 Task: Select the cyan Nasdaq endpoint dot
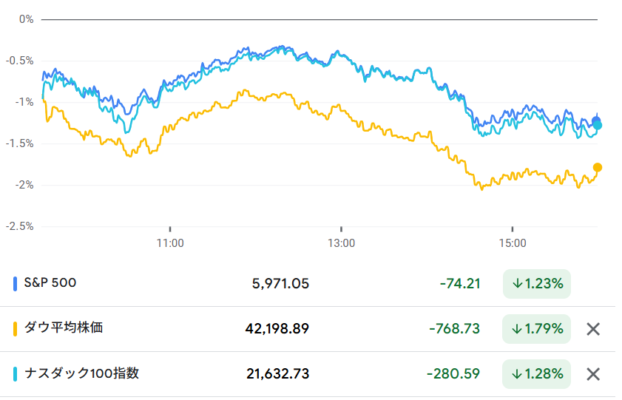pos(598,126)
